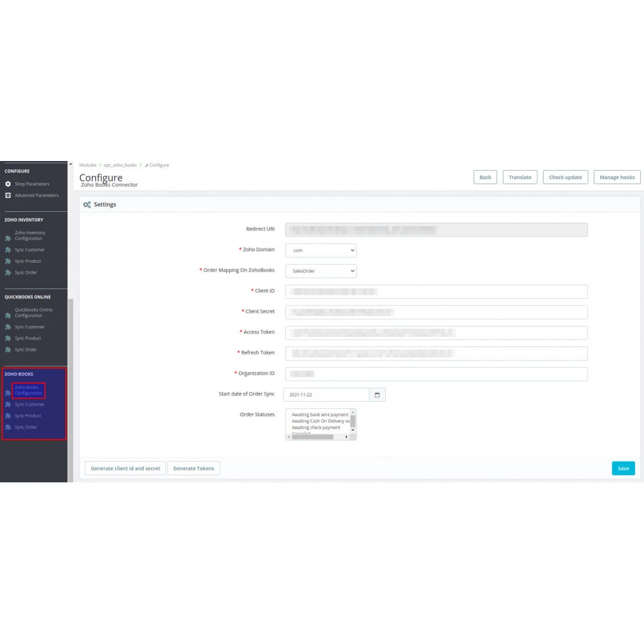Click the sidebar scroll-up arrow
644x644 pixels.
pos(71,164)
